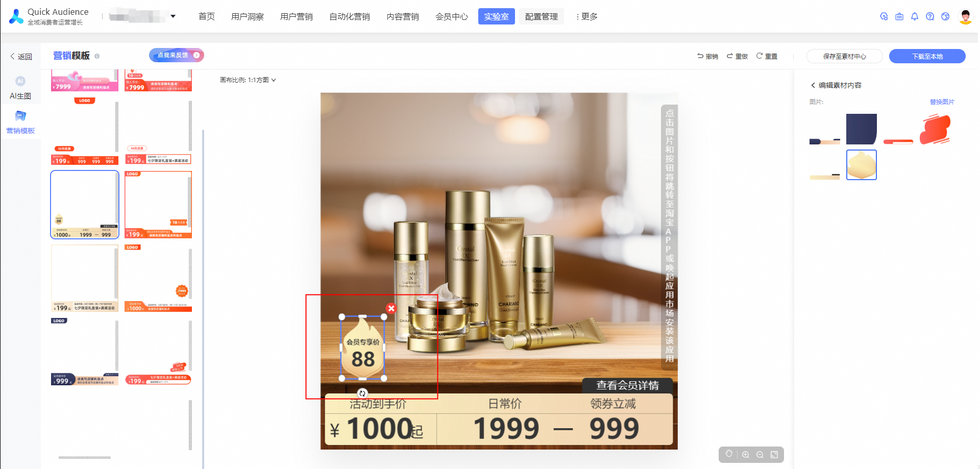Collapse 编辑素材内容 panel with back chevron
980x469 pixels.
click(813, 85)
